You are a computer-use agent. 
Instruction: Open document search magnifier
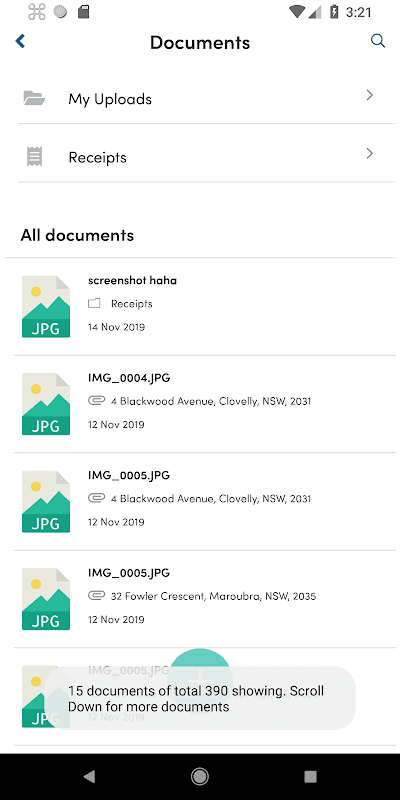click(378, 41)
